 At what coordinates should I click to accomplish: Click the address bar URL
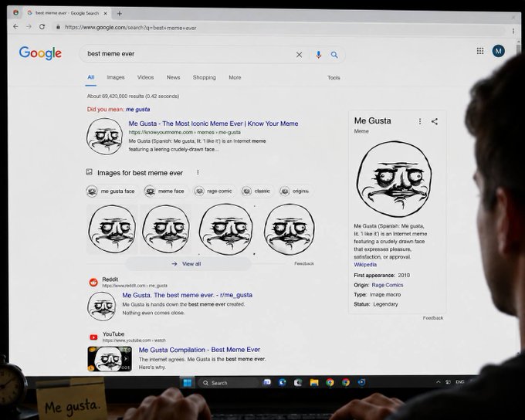[130, 28]
